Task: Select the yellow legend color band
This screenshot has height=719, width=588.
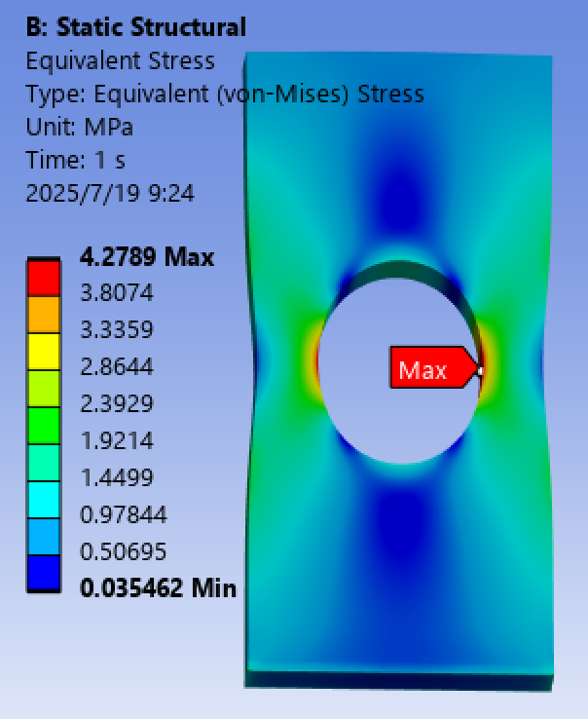Action: (x=44, y=352)
